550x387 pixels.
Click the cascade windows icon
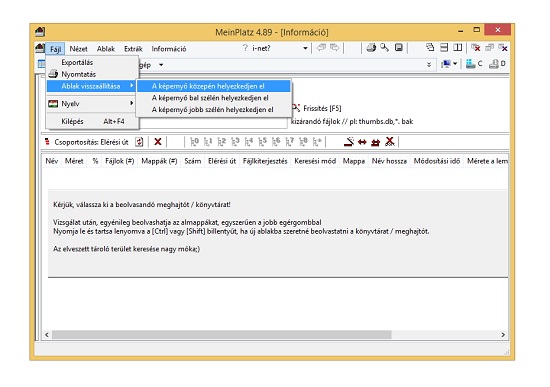click(430, 48)
